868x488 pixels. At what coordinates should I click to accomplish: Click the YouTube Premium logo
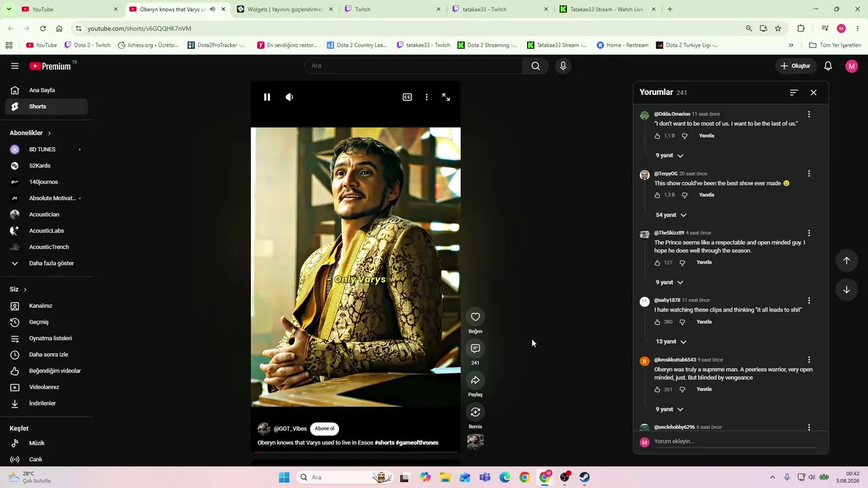click(x=50, y=66)
